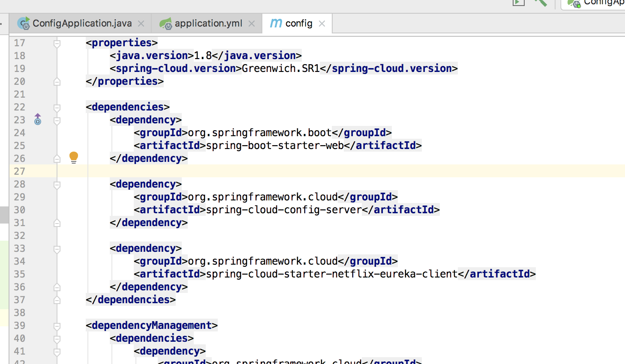Collapse the dependency block at line 28
Image resolution: width=625 pixels, height=364 pixels.
tap(57, 185)
